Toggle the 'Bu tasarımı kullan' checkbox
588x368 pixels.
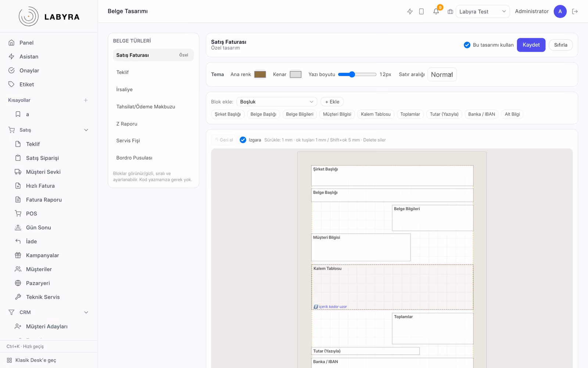467,45
